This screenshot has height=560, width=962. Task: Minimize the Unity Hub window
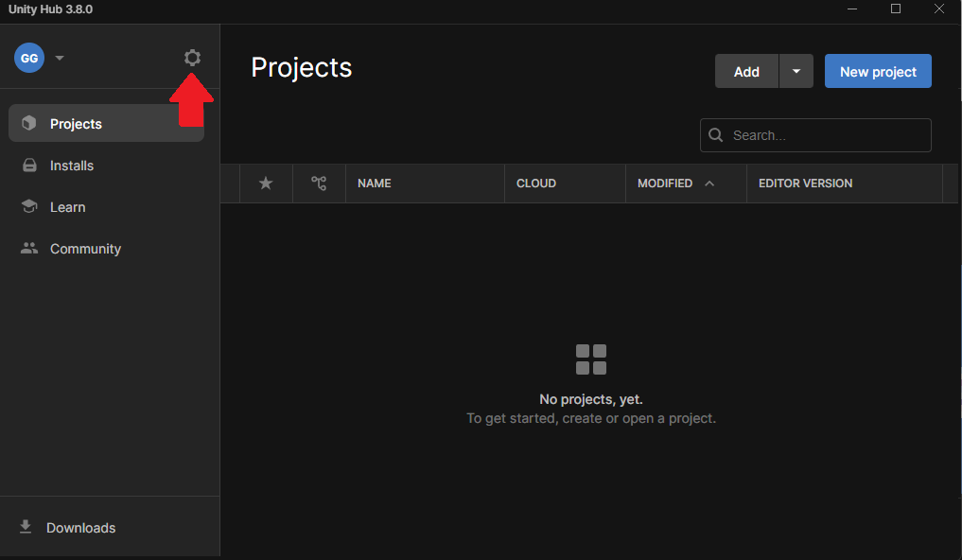click(852, 9)
